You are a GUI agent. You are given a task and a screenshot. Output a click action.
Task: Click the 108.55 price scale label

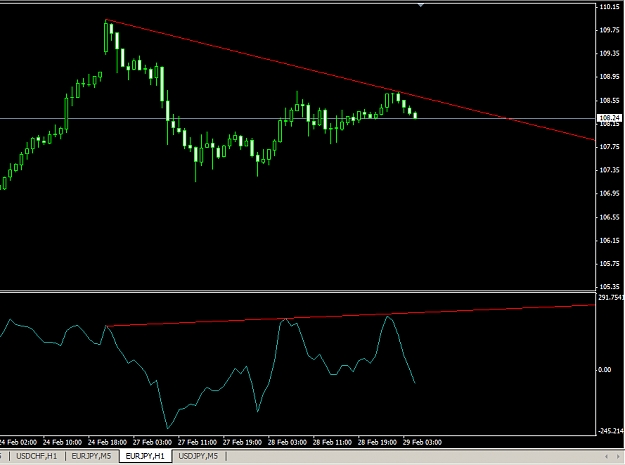coord(609,100)
